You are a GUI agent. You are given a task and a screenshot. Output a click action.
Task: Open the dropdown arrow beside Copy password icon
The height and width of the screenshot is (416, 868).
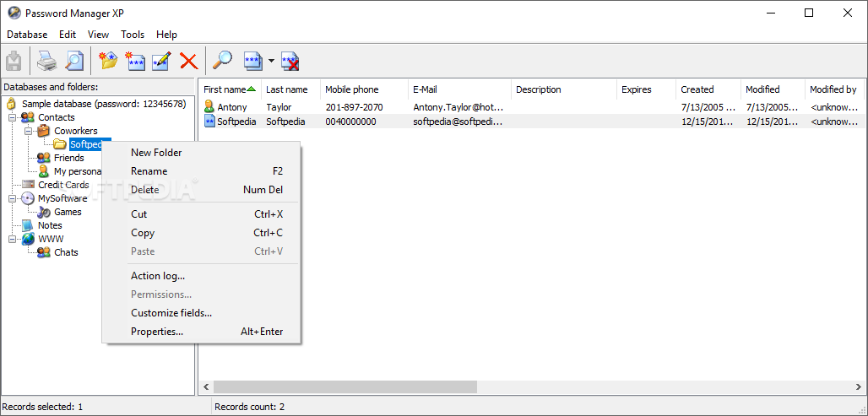(271, 60)
